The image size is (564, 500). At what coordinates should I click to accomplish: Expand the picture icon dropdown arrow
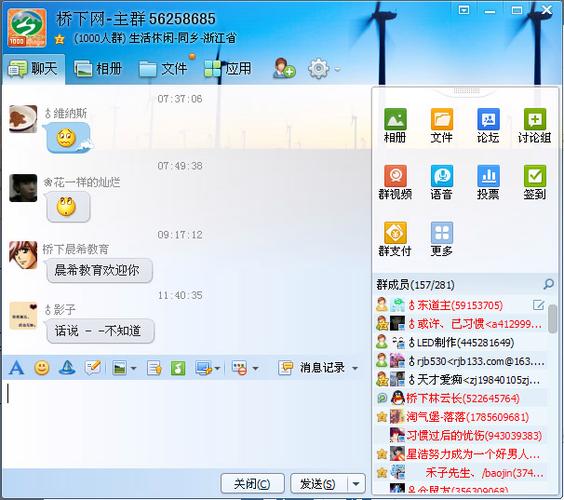133,368
